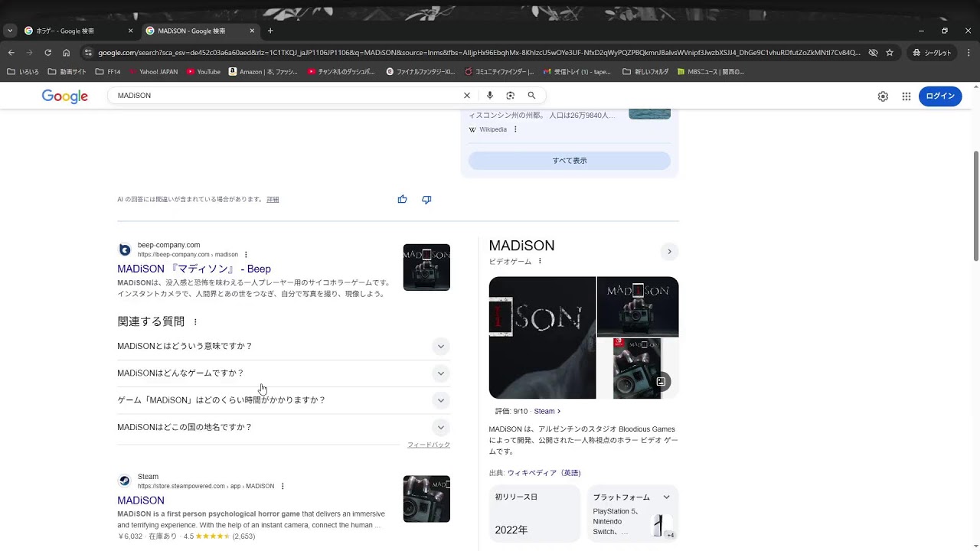This screenshot has height=551, width=980.
Task: Open the ファイナルファンタジーXI bookmark
Action: 421,72
